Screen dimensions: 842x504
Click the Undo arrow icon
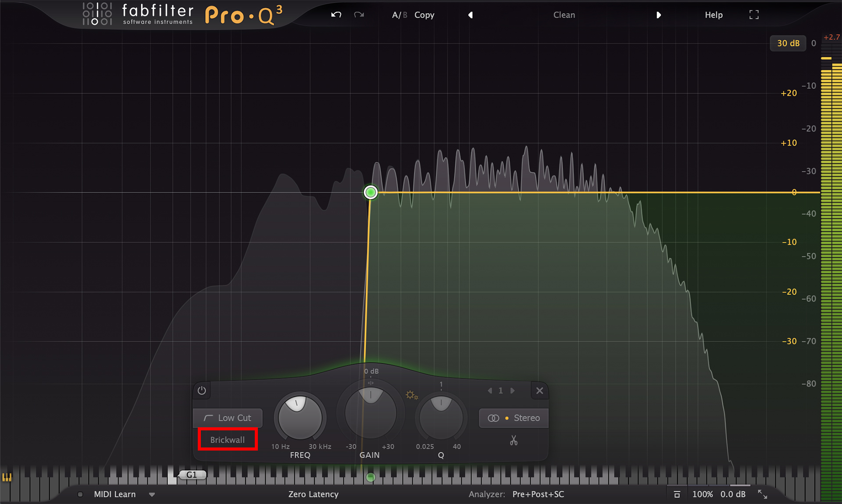point(336,15)
